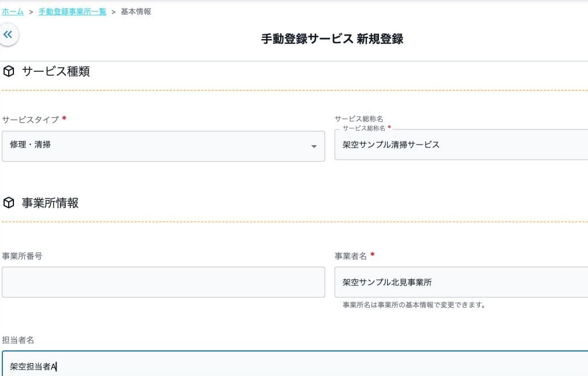Click the 担当者名 field label
588x376 pixels.
pyautogui.click(x=18, y=340)
